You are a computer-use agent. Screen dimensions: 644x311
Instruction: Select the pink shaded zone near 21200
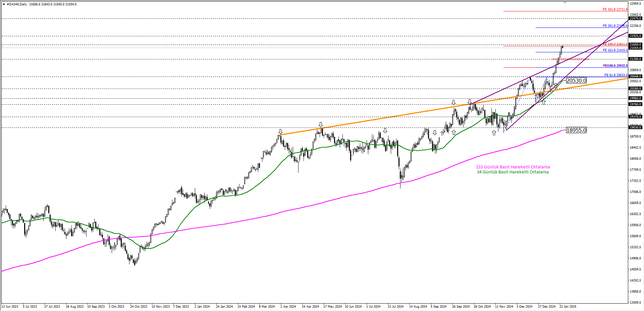point(571,59)
